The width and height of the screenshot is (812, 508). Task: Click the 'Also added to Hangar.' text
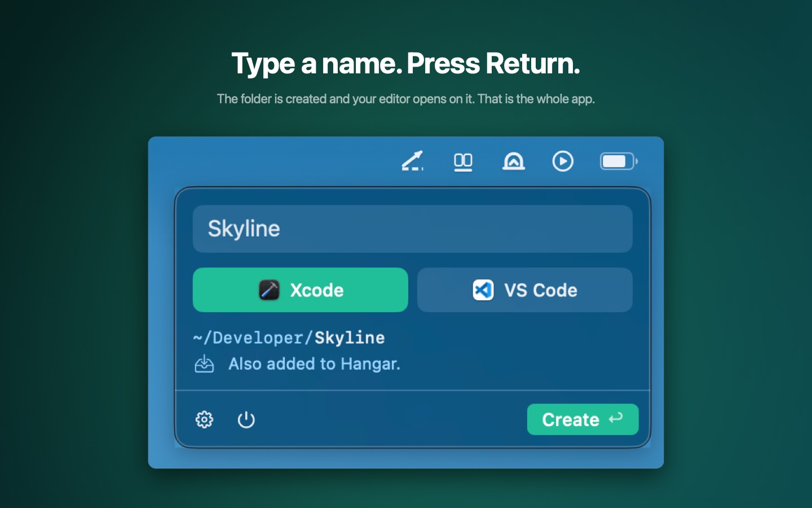point(314,364)
